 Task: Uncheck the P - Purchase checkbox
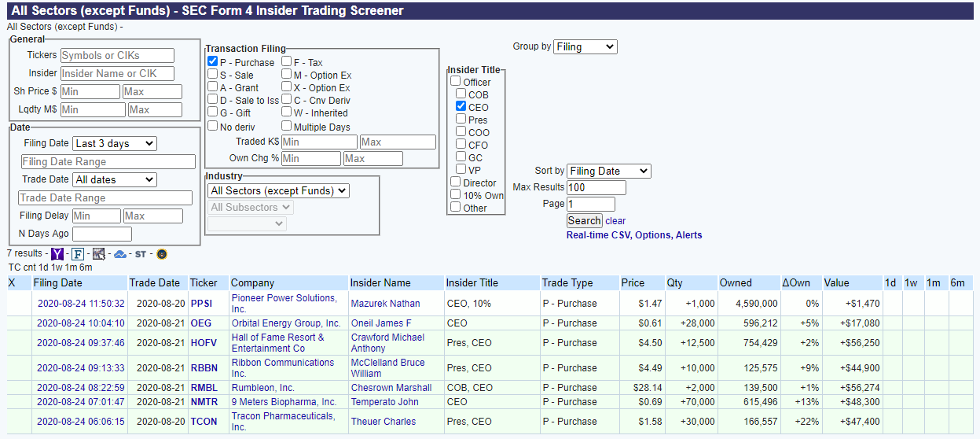(x=212, y=61)
